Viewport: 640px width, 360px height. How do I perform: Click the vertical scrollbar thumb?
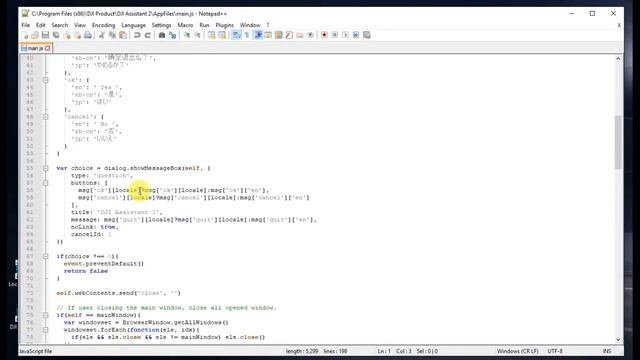pos(618,142)
